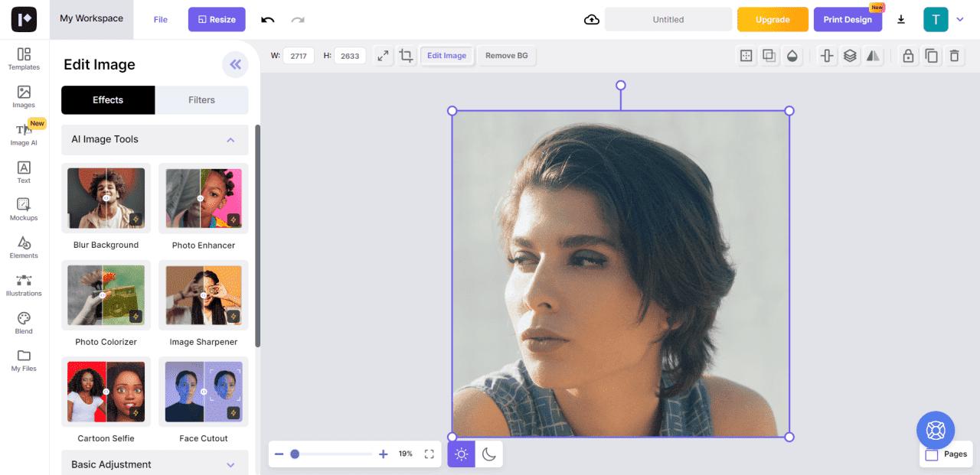The width and height of the screenshot is (980, 475).
Task: Click the undo arrow icon
Action: 267,20
